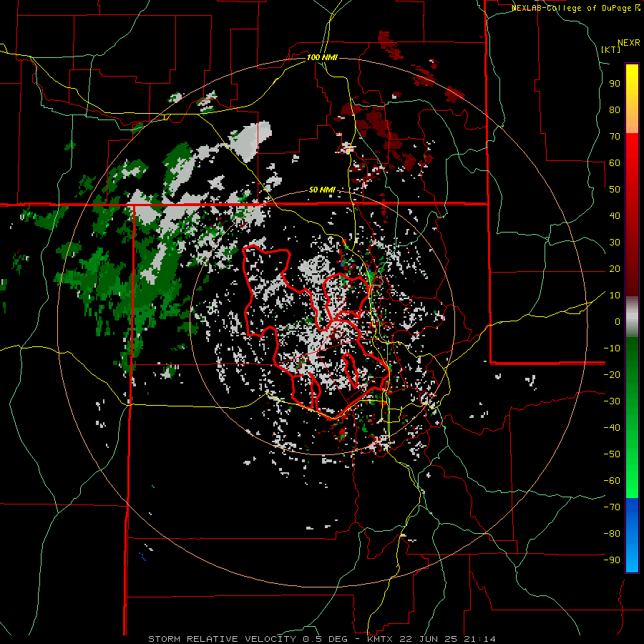Click the NEXLAB-College of DuPage label
644x644 pixels.
(572, 8)
